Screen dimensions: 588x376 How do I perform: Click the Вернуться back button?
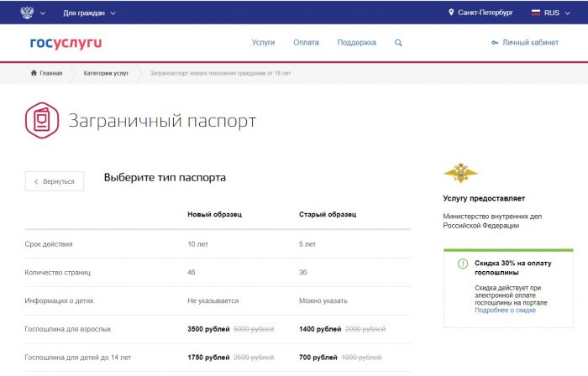55,181
